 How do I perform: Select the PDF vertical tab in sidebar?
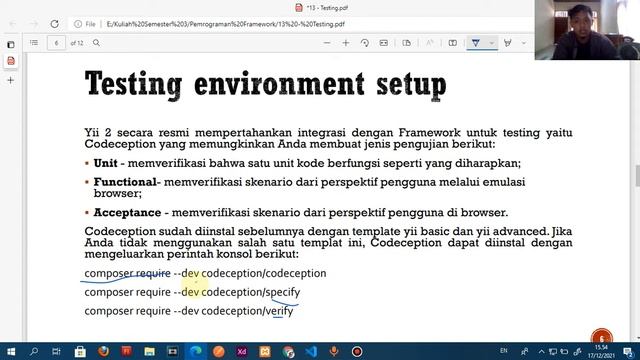click(11, 61)
